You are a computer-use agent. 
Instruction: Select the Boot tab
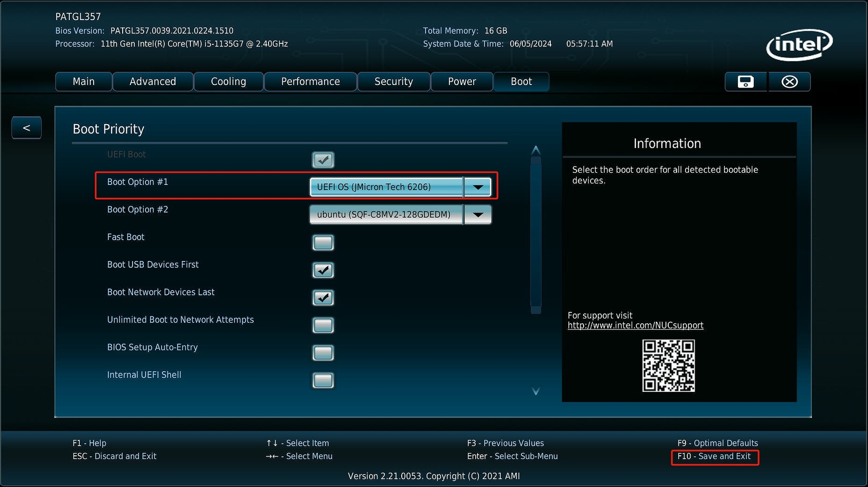coord(521,82)
